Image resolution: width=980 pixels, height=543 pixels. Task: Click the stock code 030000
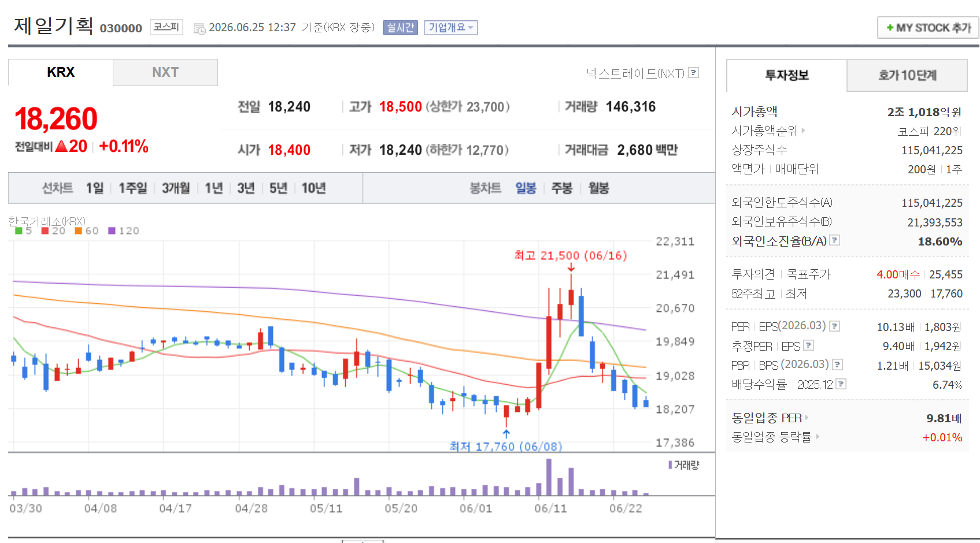(121, 28)
